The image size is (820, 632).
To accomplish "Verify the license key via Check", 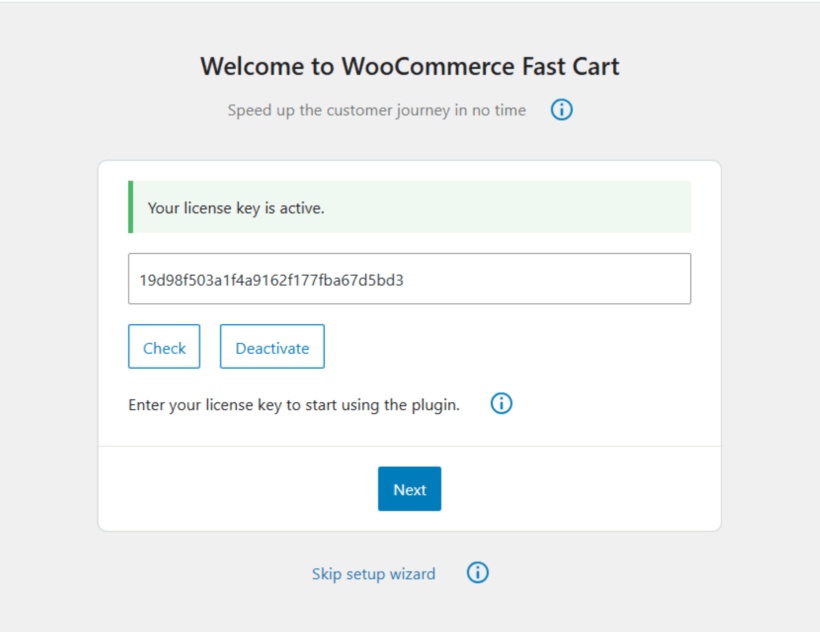I will click(164, 346).
